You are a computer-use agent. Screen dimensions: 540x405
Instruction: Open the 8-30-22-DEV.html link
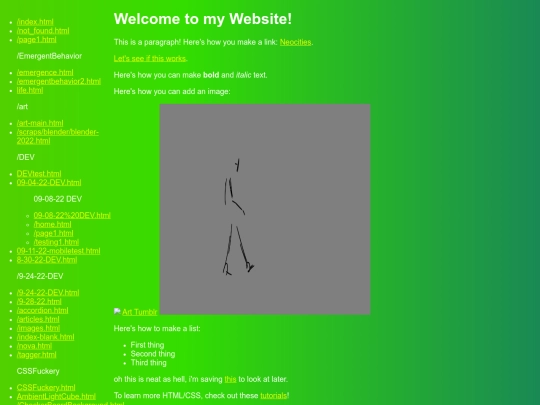(x=47, y=260)
